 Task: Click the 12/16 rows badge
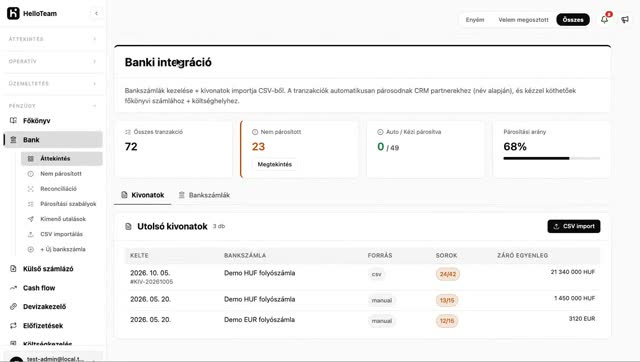coord(447,321)
